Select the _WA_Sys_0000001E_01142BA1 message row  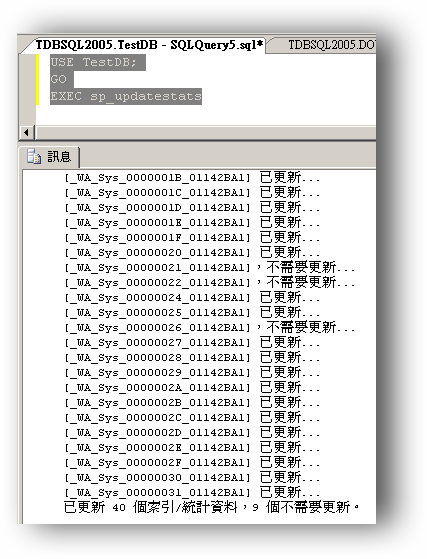coord(192,222)
